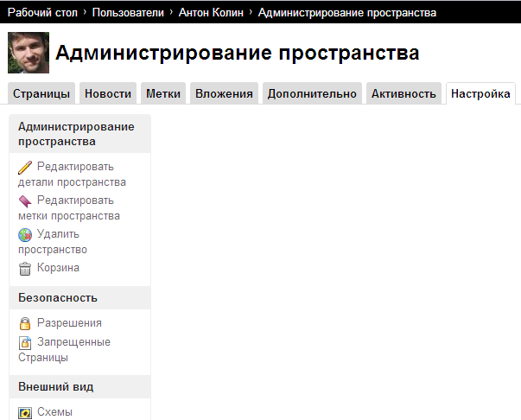
Task: Open the Дополнительно tab
Action: click(312, 93)
